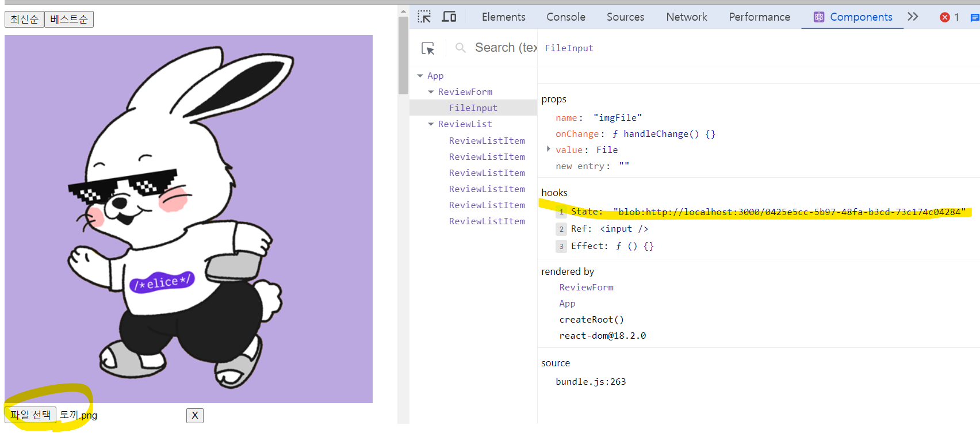Switch to the Network tab

pyautogui.click(x=687, y=17)
